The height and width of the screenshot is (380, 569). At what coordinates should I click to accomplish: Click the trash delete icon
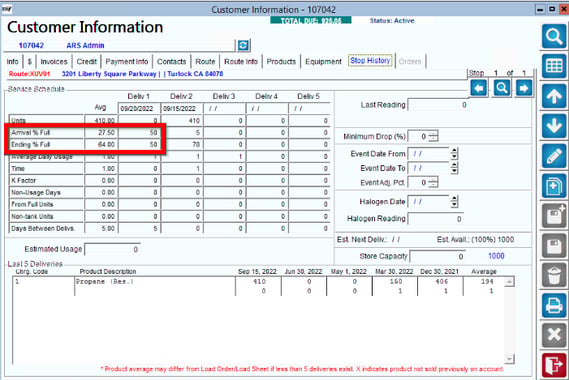coord(554,276)
